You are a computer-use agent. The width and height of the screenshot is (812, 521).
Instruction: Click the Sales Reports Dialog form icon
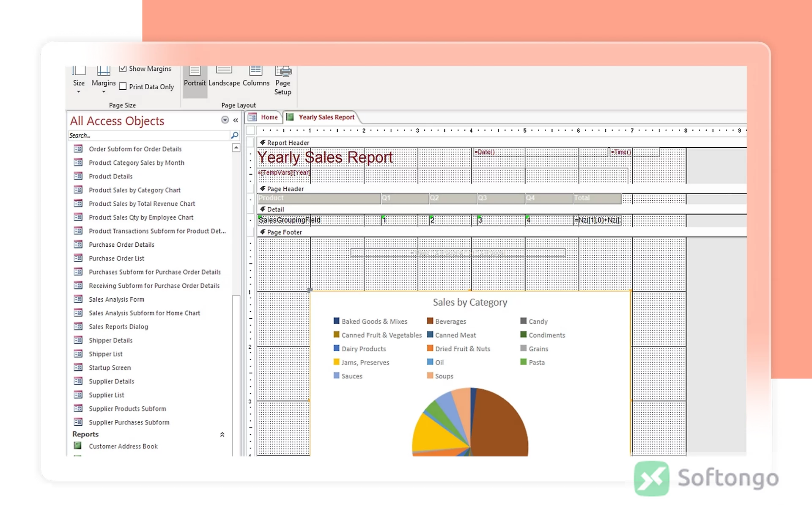78,326
